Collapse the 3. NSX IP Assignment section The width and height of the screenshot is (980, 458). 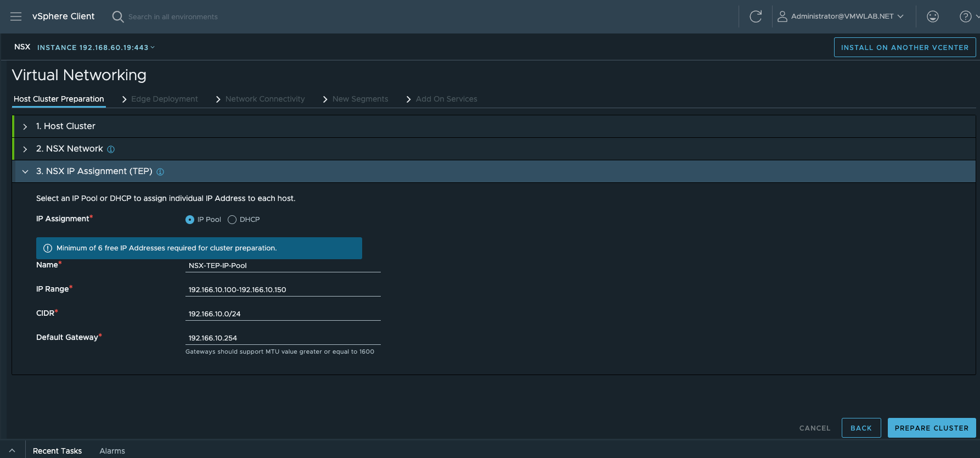coord(25,172)
